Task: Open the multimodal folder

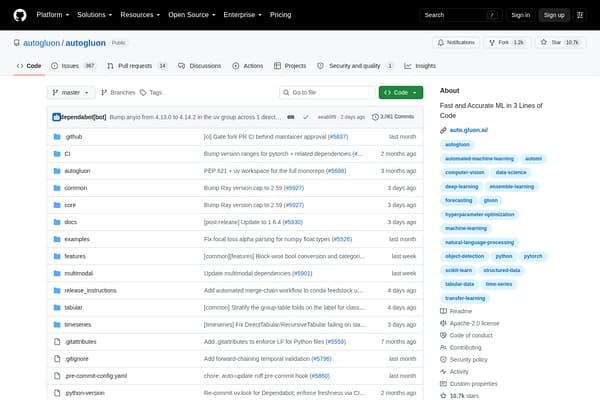Action: 78,273
